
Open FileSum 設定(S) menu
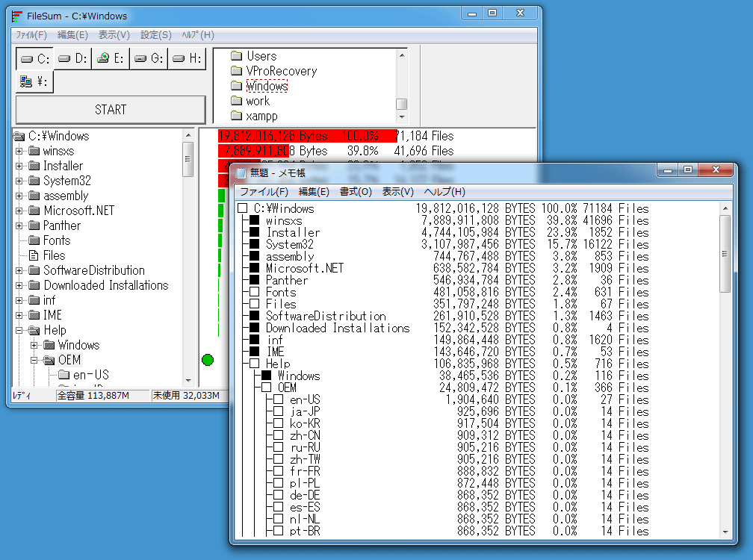(x=156, y=35)
